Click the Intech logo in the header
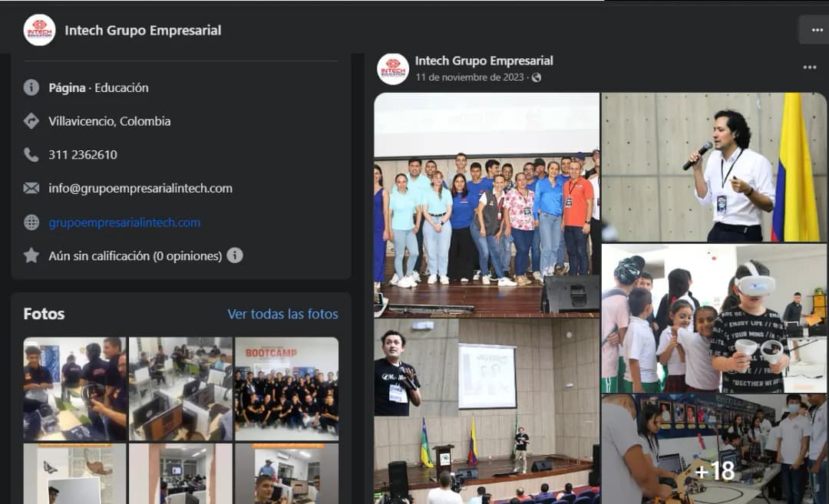829x504 pixels. tap(39, 30)
